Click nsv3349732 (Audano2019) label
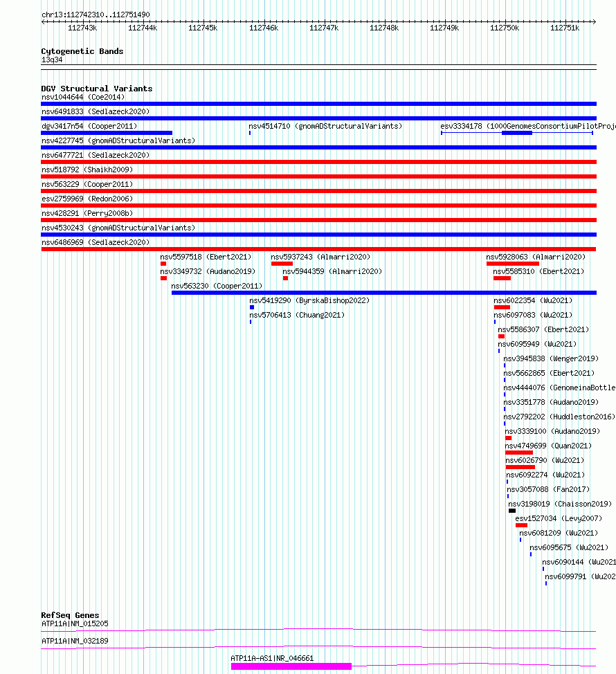Screen dimensions: 616x674 click(x=208, y=272)
